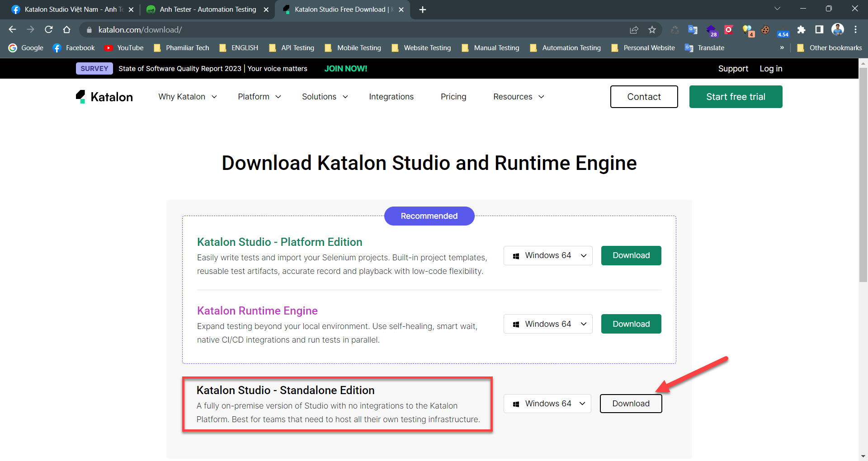Click the JOIN NOW! survey link

pyautogui.click(x=346, y=69)
